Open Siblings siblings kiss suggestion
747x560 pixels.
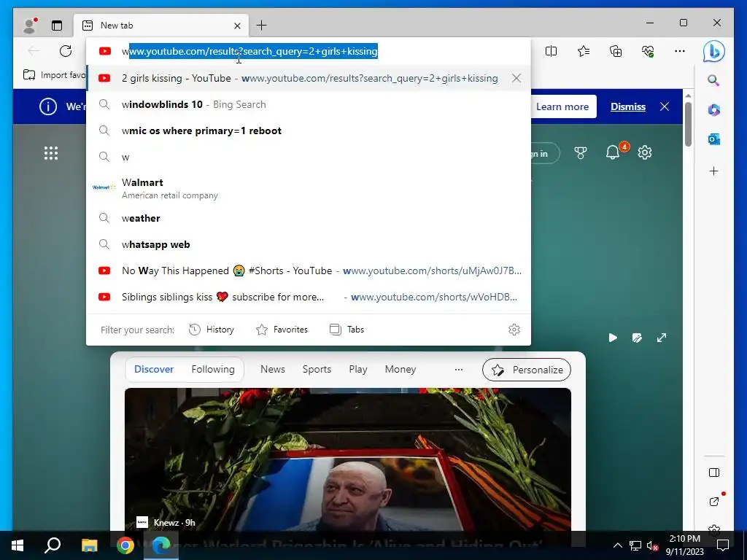pos(309,297)
